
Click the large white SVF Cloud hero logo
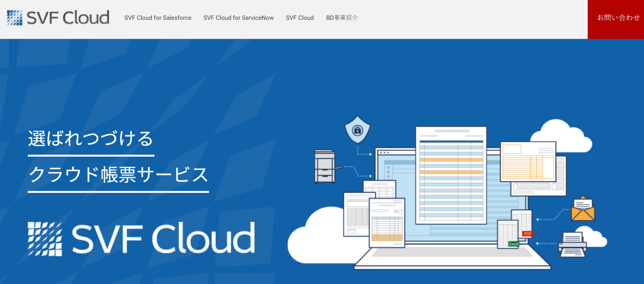pyautogui.click(x=142, y=238)
